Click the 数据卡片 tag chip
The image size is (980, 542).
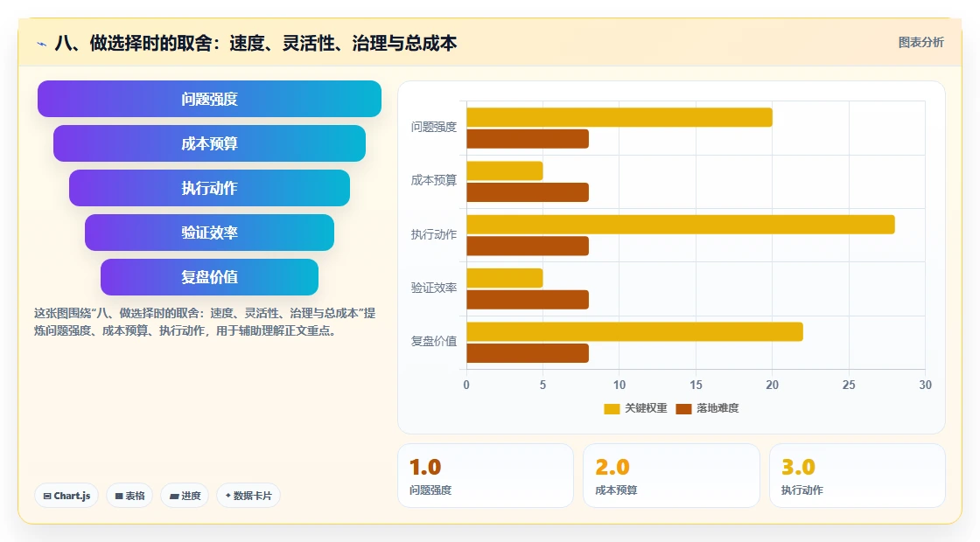pyautogui.click(x=248, y=496)
